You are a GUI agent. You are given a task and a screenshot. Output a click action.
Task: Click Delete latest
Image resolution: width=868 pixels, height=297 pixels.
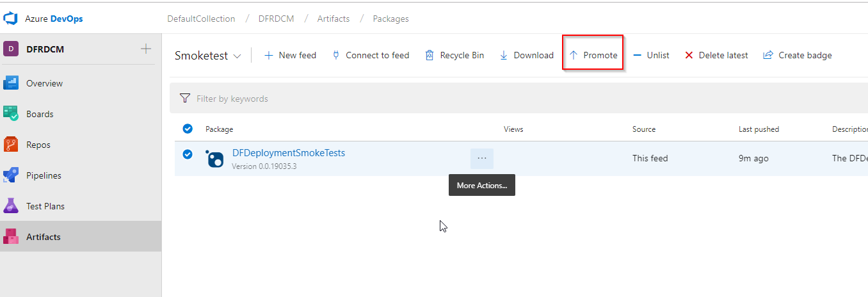[x=716, y=56]
